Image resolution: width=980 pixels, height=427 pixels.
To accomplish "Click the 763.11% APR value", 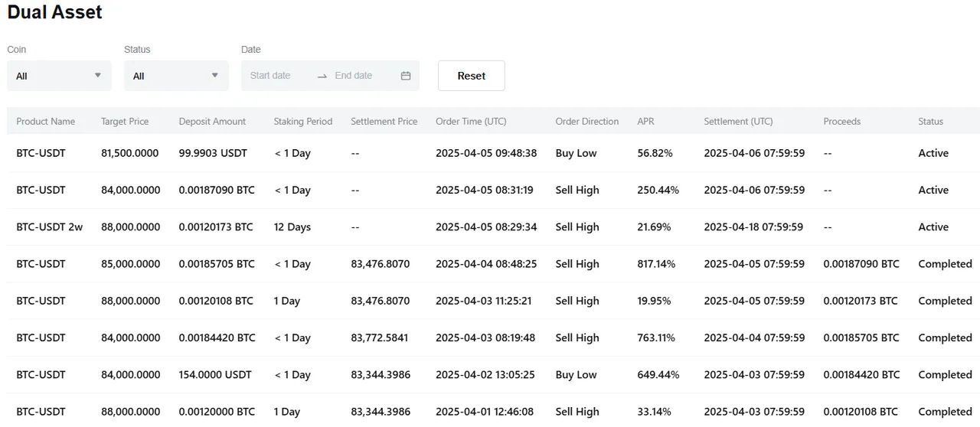I will tap(656, 337).
